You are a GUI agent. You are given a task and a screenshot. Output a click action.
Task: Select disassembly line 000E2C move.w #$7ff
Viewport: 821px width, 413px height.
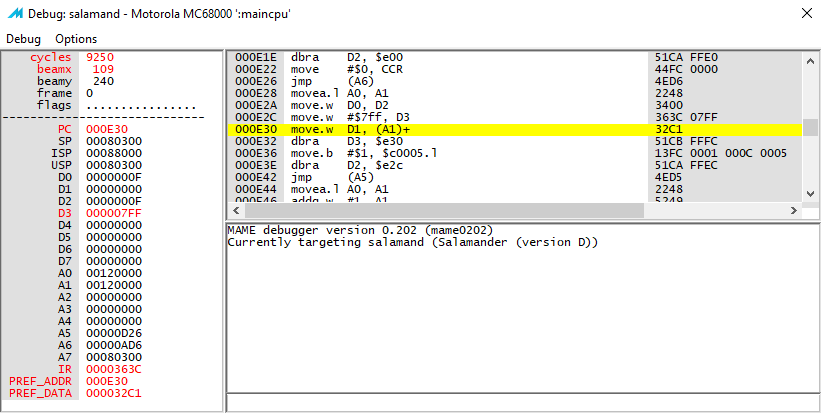click(515, 117)
